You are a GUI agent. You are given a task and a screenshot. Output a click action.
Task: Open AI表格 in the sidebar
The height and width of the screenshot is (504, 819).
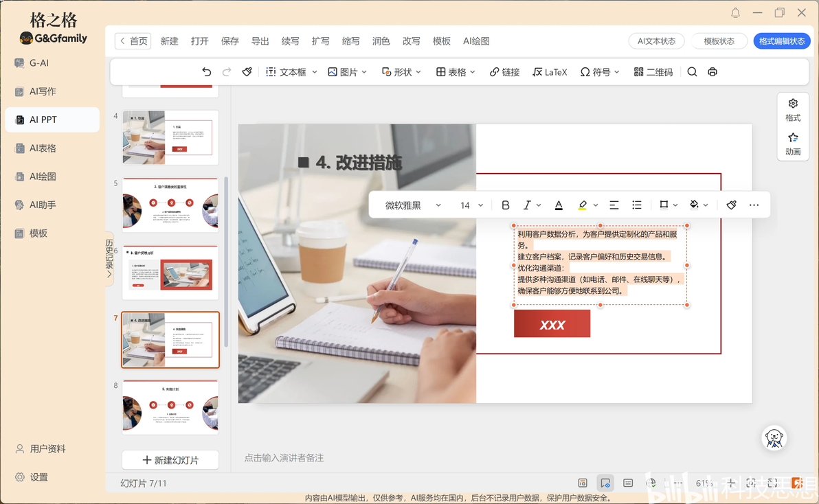pyautogui.click(x=52, y=148)
